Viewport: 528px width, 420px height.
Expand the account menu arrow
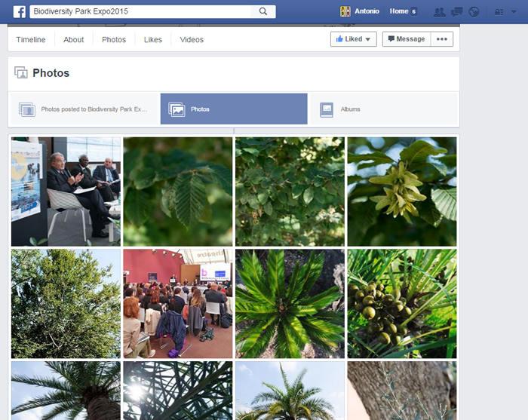click(514, 12)
